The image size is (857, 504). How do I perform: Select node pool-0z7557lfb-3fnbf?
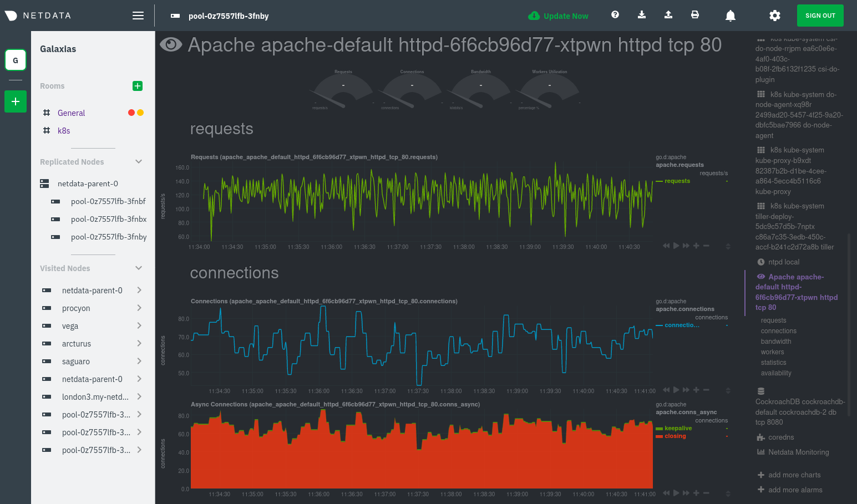(108, 201)
